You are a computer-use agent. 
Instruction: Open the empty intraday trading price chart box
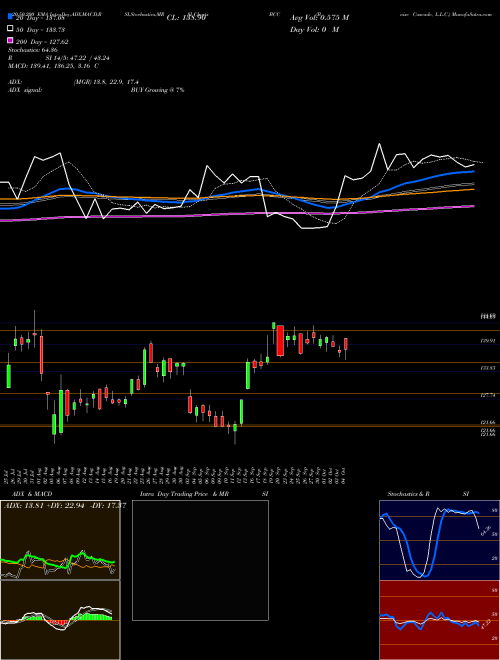click(x=200, y=560)
